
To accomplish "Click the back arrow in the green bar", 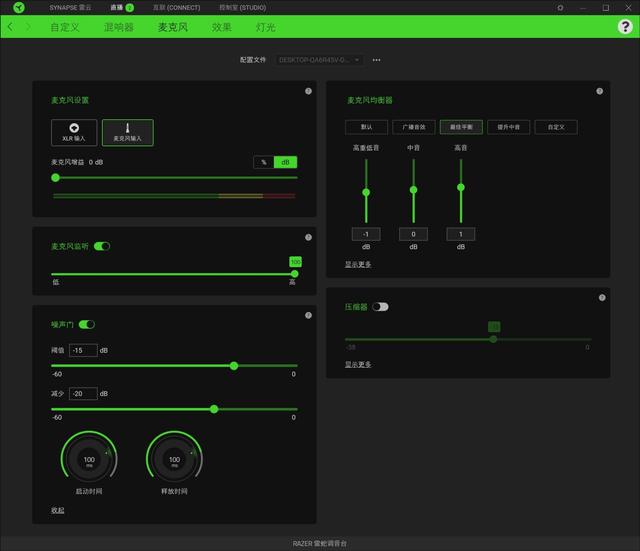I will [10, 27].
